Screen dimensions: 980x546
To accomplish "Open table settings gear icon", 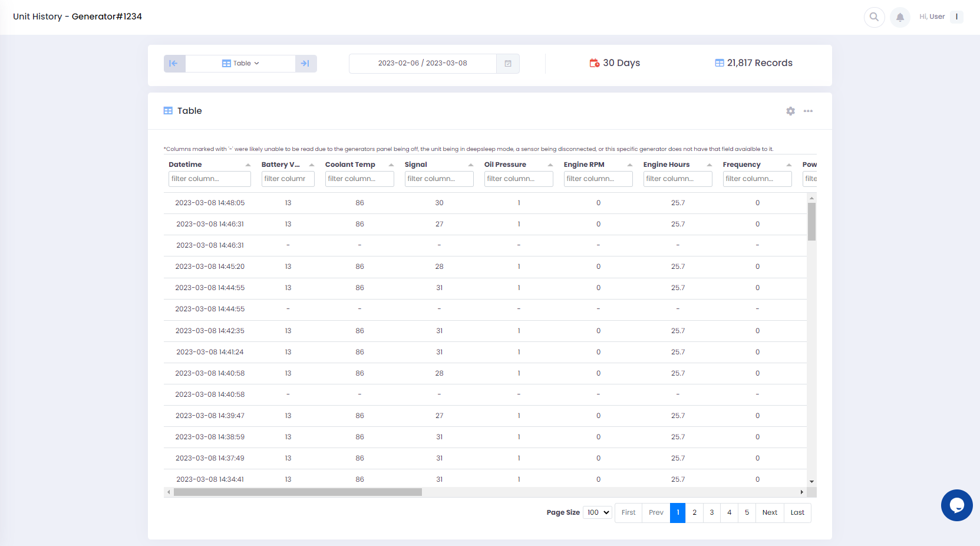I will 790,111.
